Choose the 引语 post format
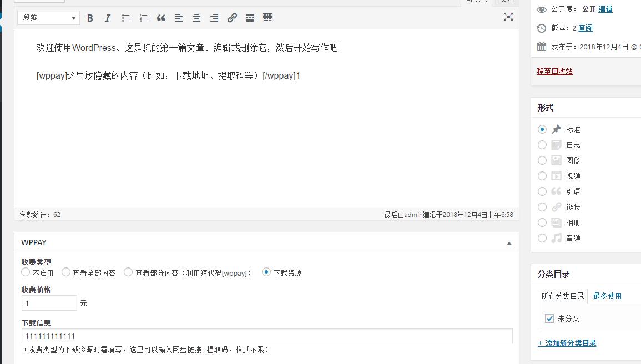 [x=542, y=191]
